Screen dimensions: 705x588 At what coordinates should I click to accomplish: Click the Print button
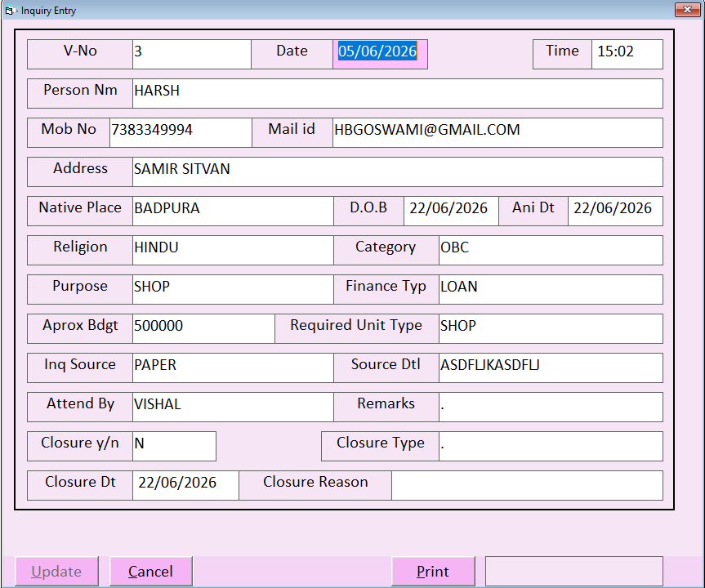pyautogui.click(x=433, y=572)
